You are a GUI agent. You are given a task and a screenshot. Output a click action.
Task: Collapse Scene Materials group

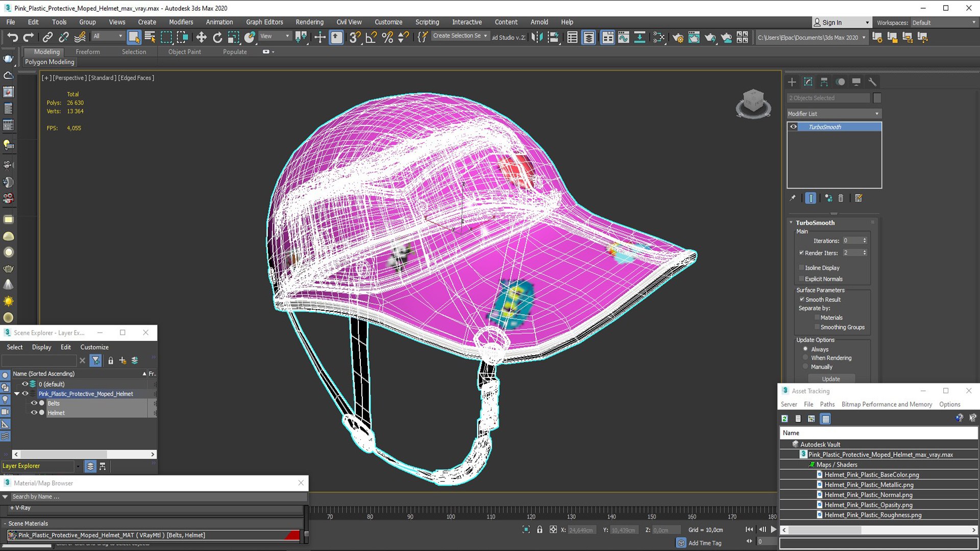click(x=5, y=523)
